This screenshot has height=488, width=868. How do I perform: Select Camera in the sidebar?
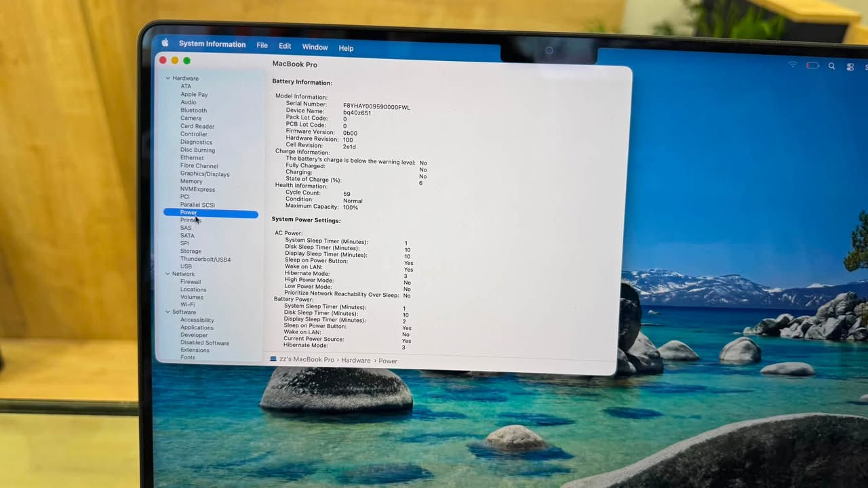click(191, 118)
